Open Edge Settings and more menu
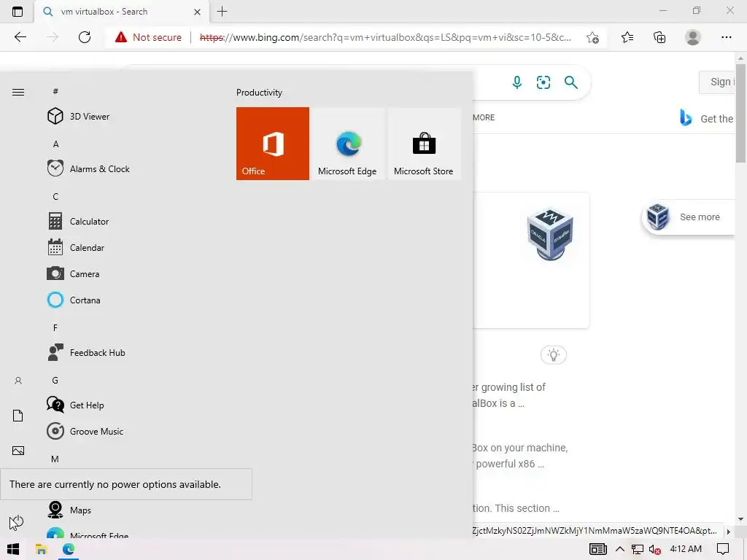This screenshot has height=560, width=747. tap(726, 37)
